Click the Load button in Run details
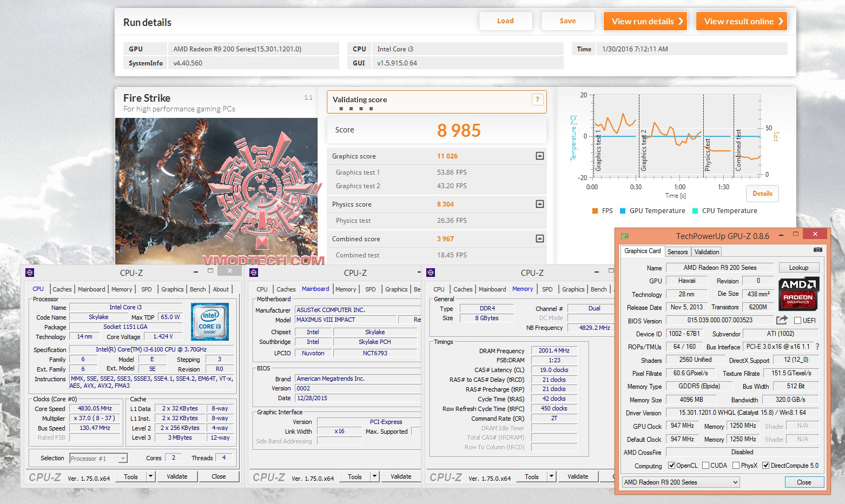Viewport: 845px width, 504px height. point(505,21)
